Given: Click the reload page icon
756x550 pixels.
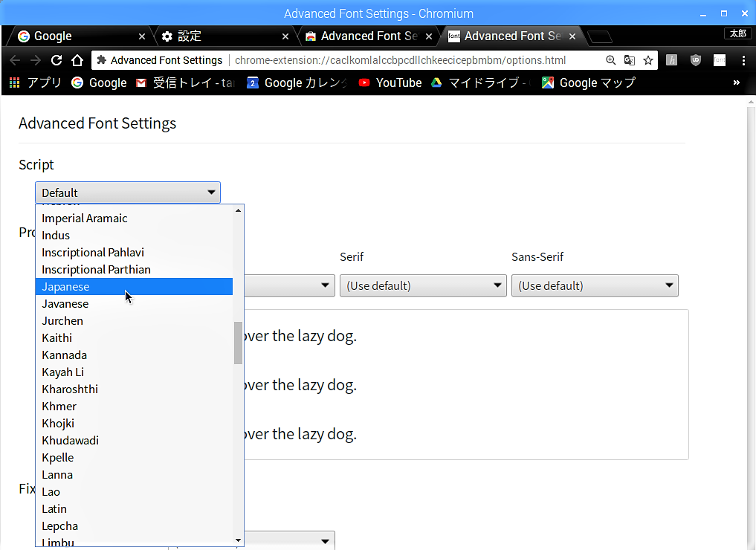Looking at the screenshot, I should coord(56,60).
